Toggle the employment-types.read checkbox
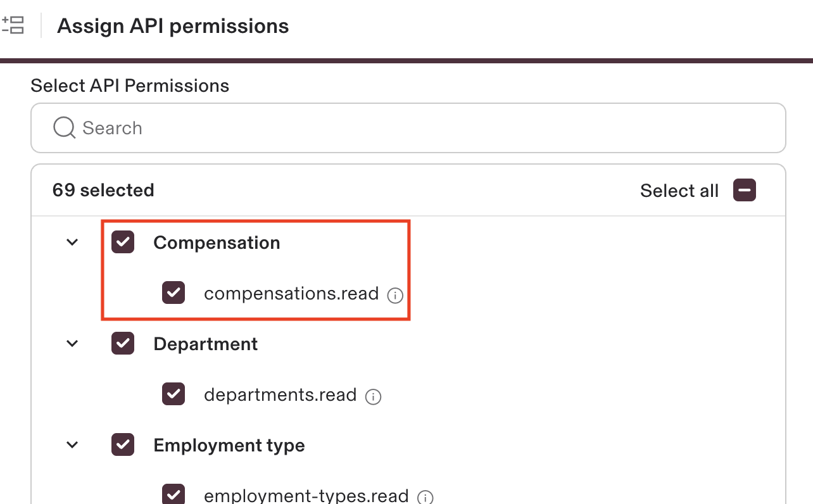Screen dimensions: 813x504 coord(173,495)
